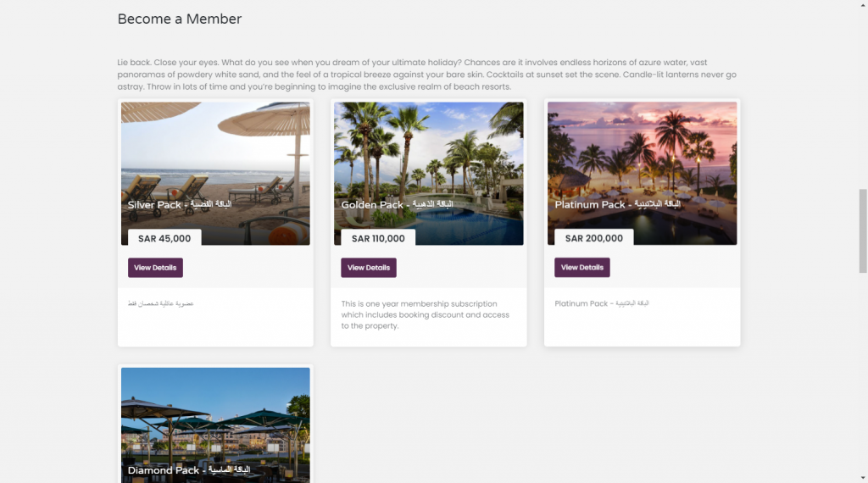Click the SAR 45,000 price tag
Screen dimensions: 868x483
click(164, 239)
